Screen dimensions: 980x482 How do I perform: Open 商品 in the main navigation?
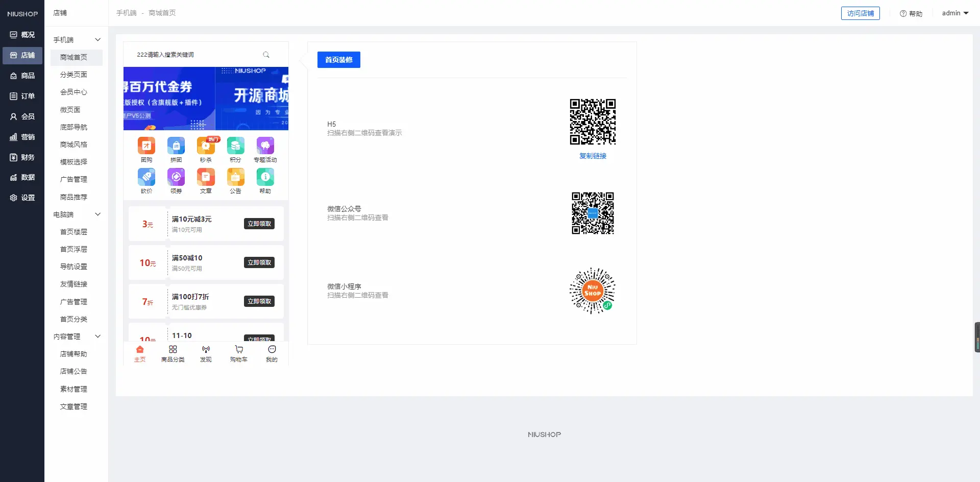[x=22, y=76]
